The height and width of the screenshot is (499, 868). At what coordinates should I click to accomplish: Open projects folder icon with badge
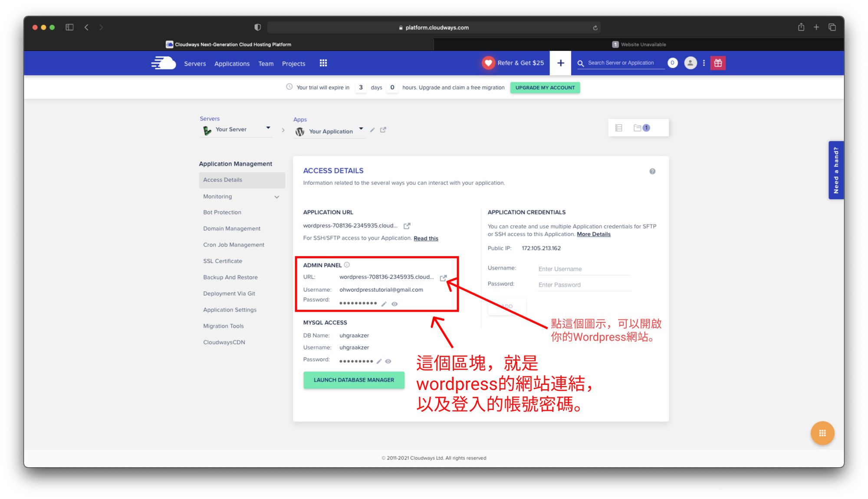pos(641,128)
